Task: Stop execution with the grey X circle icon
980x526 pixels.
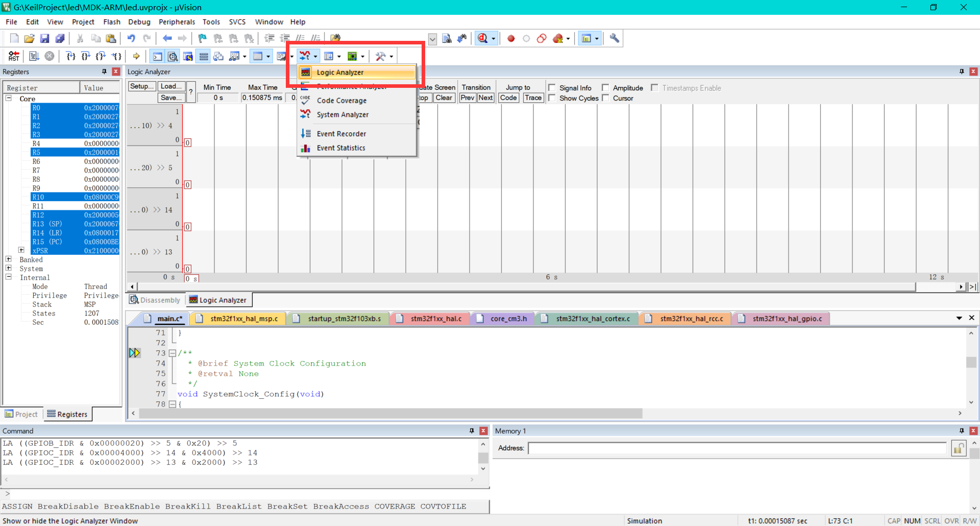Action: pyautogui.click(x=50, y=56)
